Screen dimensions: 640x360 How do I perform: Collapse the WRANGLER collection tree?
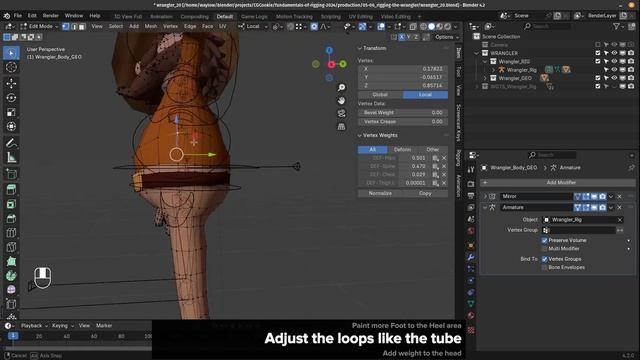pyautogui.click(x=476, y=53)
